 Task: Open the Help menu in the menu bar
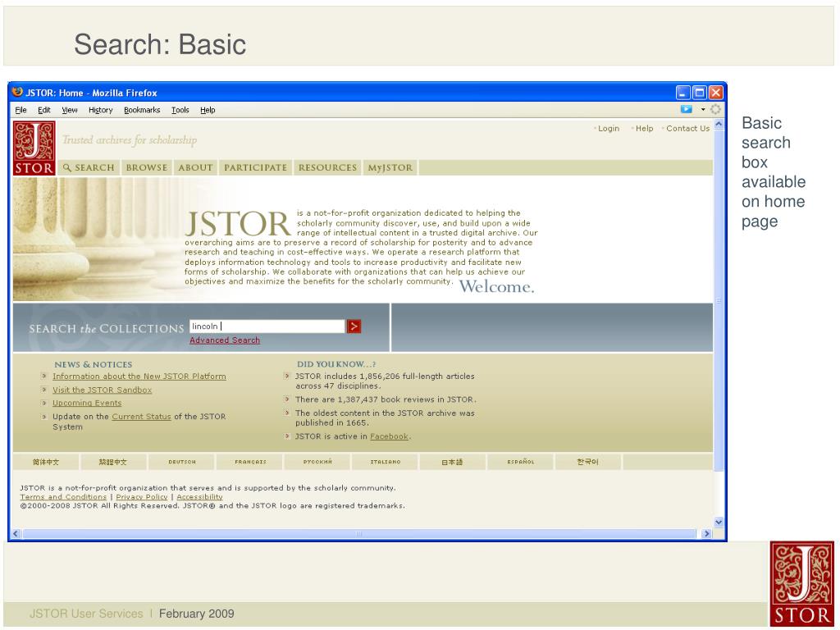(208, 110)
